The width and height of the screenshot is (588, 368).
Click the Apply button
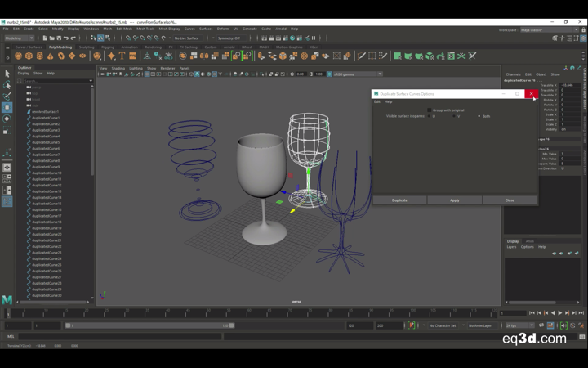coord(454,200)
